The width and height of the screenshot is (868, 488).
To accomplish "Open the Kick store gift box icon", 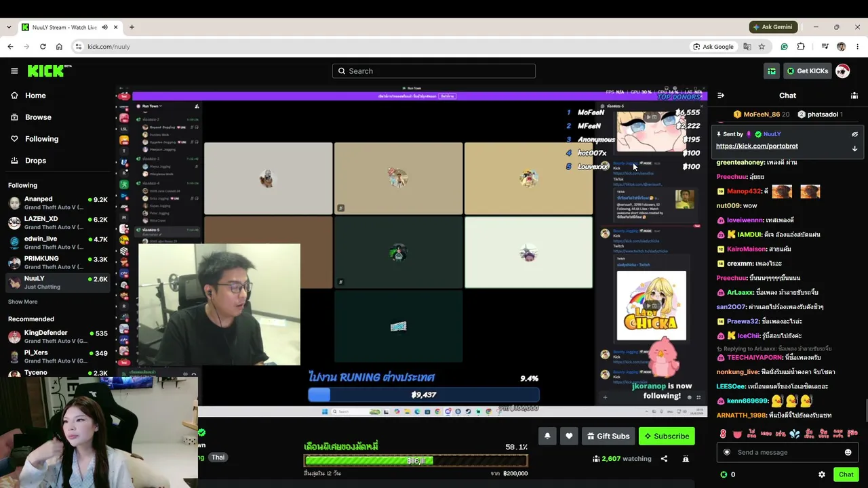I will coord(772,71).
